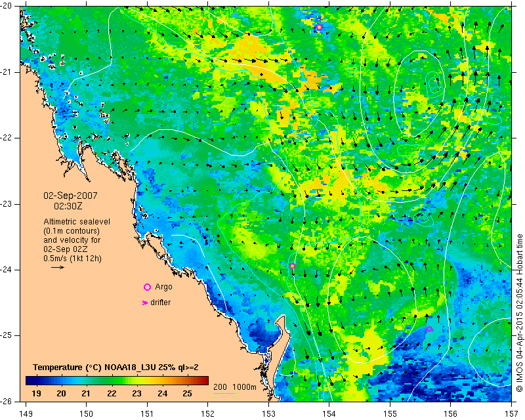Click the 'and velocity for' text
This screenshot has height=420, width=525.
(72, 240)
